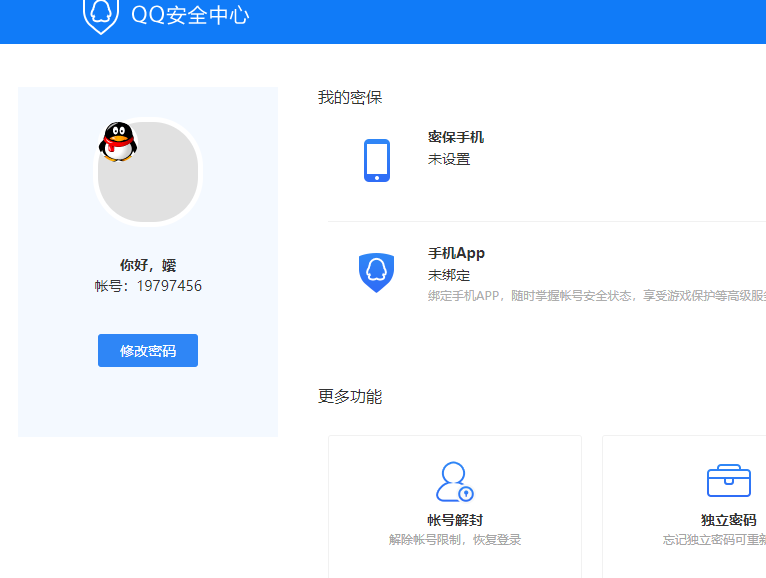Click the 帐号解封 user-lock icon
Viewport: 766px width, 578px height.
[x=455, y=482]
